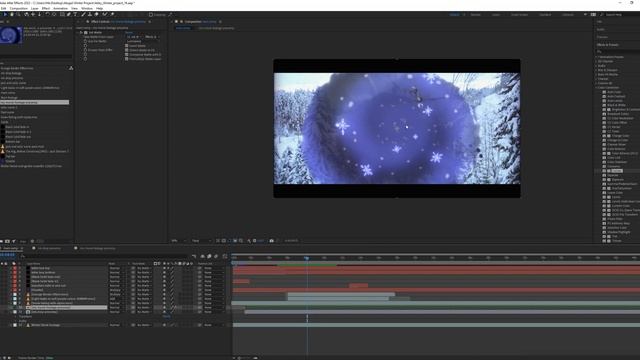Screen dimensions: 640x360
Task: Click the Photo Filter effect icon
Action: [604, 219]
